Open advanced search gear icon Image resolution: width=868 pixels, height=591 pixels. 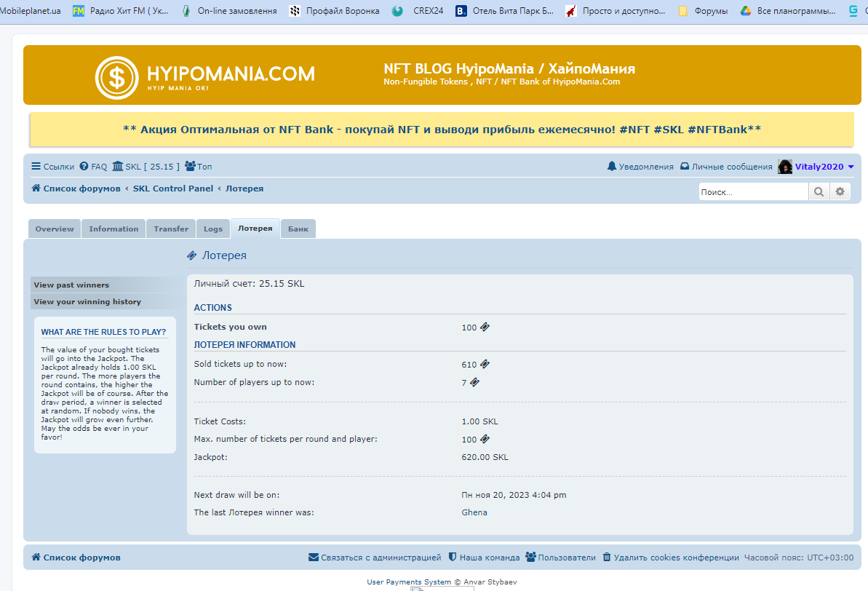(840, 191)
